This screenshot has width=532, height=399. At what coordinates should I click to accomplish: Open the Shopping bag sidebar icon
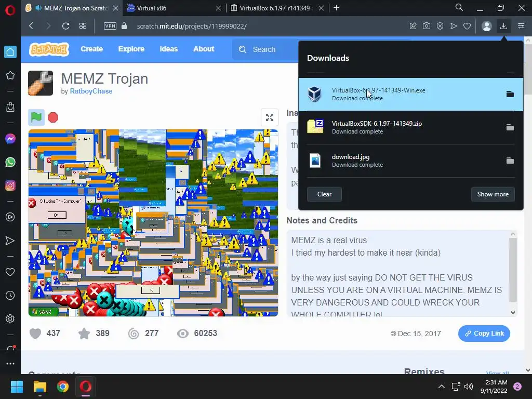10,107
